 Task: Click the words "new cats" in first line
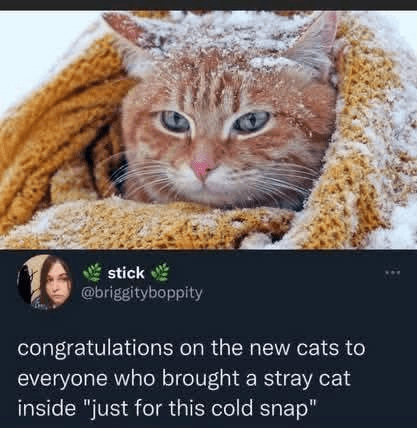click(294, 348)
